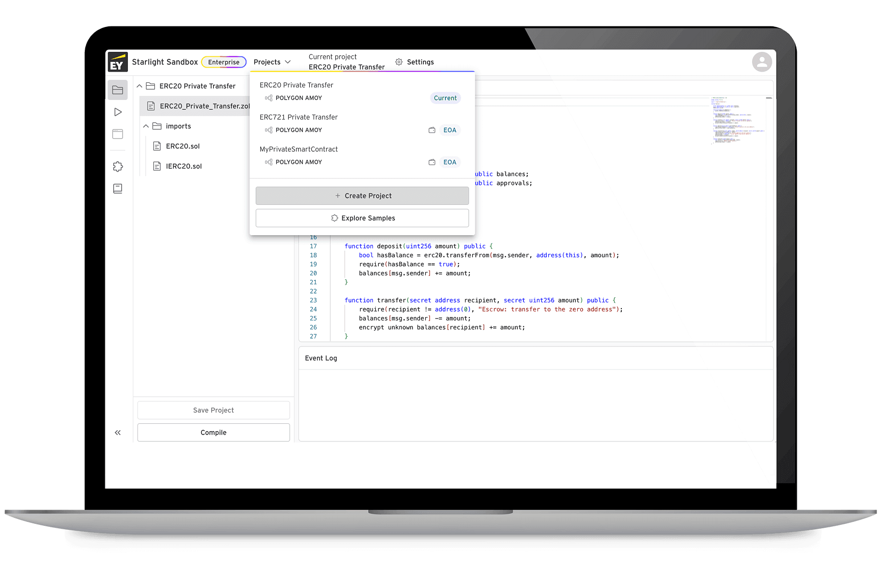This screenshot has width=882, height=588.
Task: Select ERC721 Private Transfer project
Action: point(298,117)
